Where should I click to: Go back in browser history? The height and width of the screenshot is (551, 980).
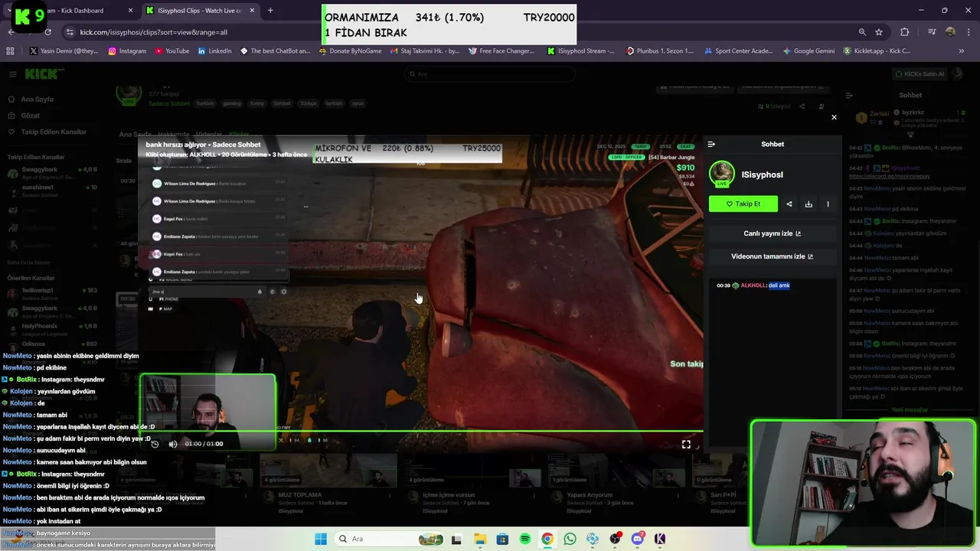pyautogui.click(x=11, y=32)
